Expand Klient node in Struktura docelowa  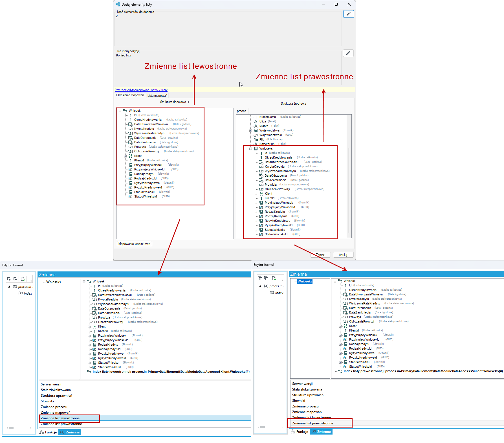pos(125,156)
